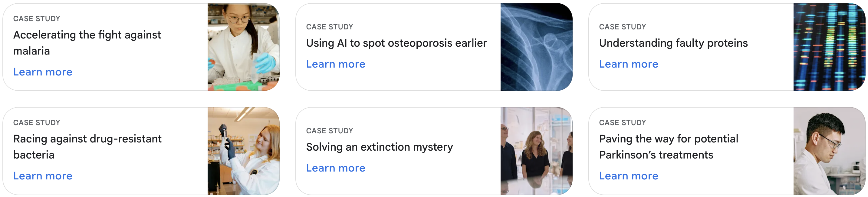The image size is (868, 197).
Task: Open Learn more under Parkinson's treatments study
Action: 628,176
